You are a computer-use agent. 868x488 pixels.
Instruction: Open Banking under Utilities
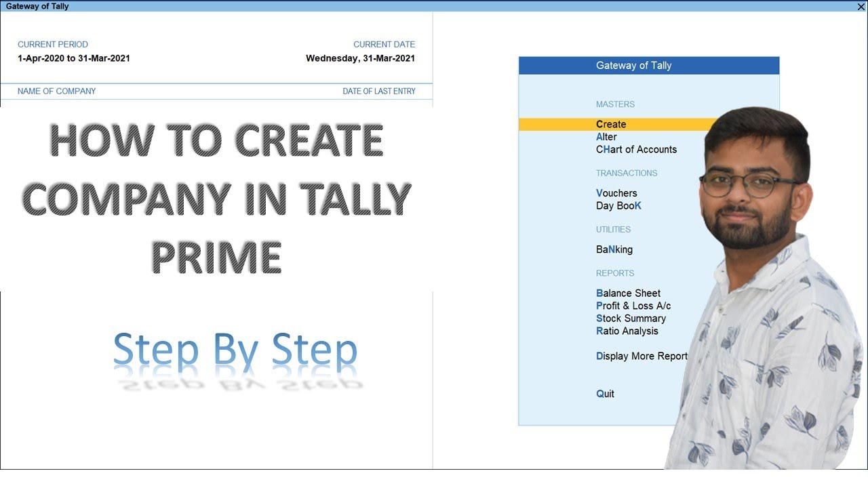(614, 249)
